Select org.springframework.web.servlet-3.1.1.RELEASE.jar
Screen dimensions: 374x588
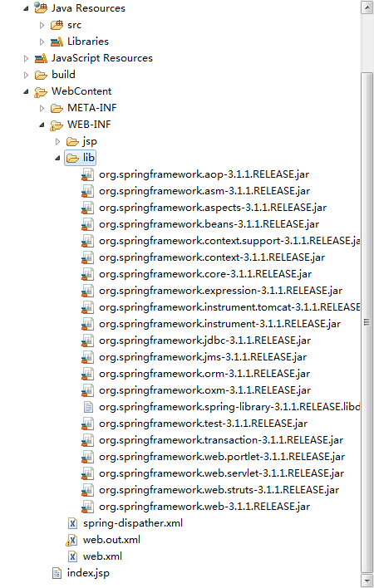221,473
